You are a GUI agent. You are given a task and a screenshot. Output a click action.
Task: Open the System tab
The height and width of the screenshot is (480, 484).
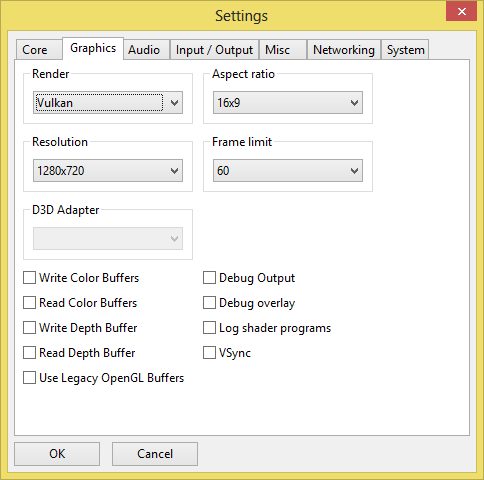[405, 50]
